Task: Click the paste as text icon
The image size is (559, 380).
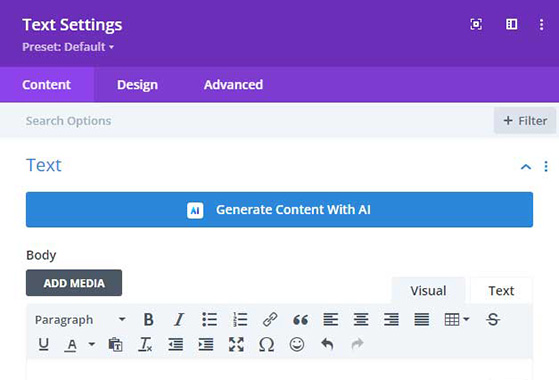Action: tap(115, 344)
